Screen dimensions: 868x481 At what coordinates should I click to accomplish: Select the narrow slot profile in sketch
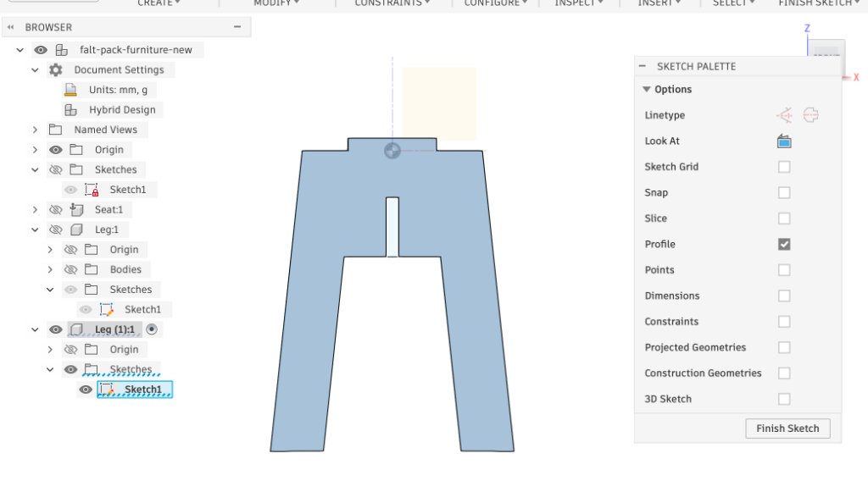[x=392, y=227]
